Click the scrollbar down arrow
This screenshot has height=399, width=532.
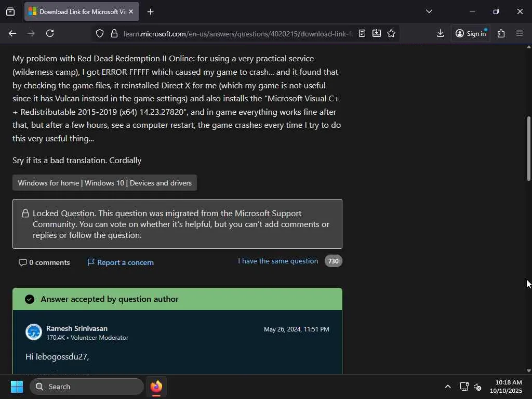(528, 371)
